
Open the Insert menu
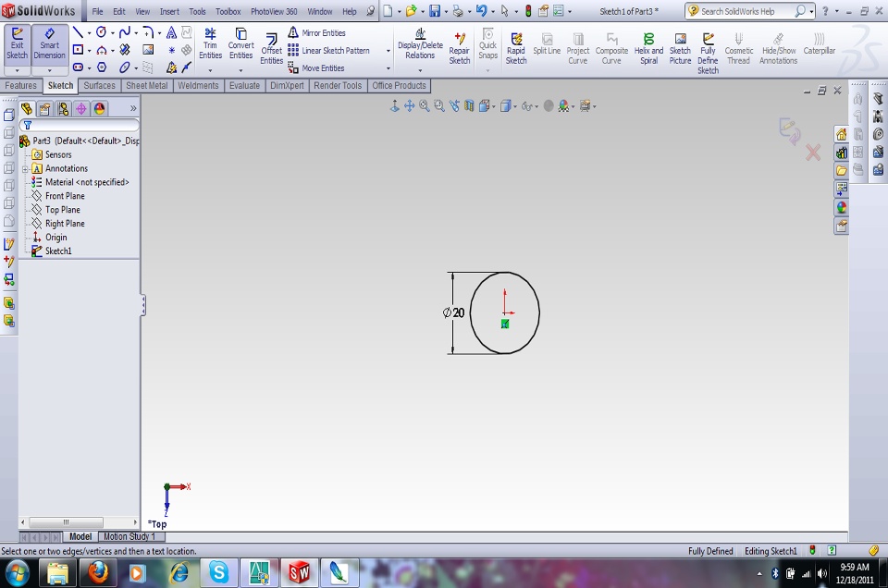coord(169,12)
